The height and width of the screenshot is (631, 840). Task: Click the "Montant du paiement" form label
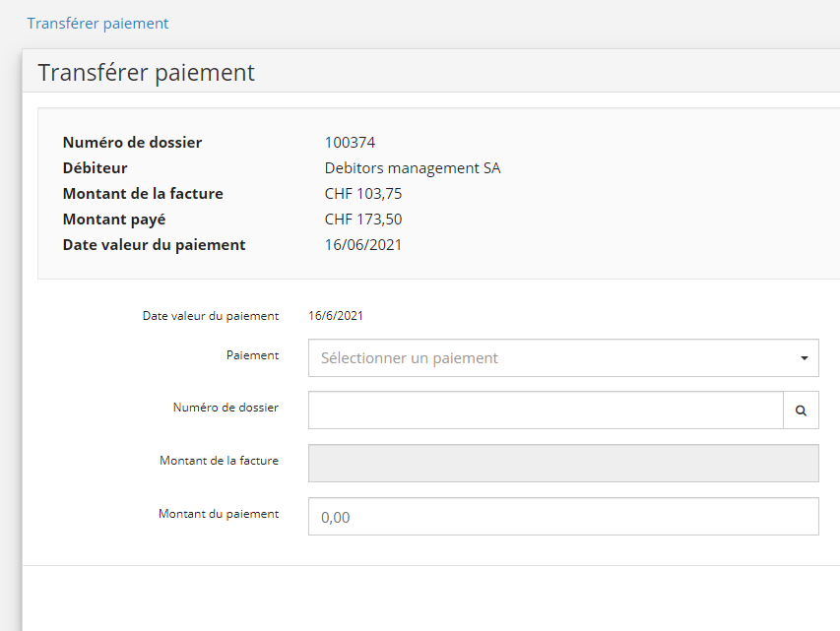(219, 514)
